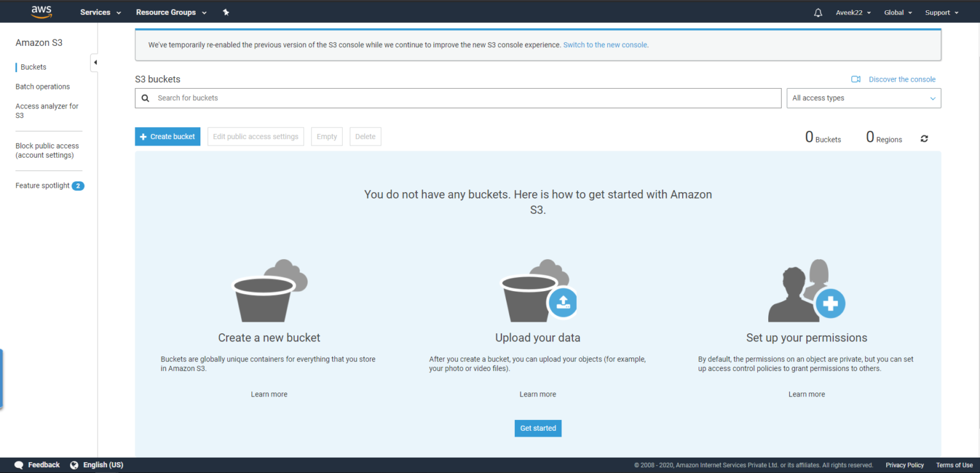This screenshot has width=980, height=473.
Task: Click the AWS home logo
Action: pos(41,11)
